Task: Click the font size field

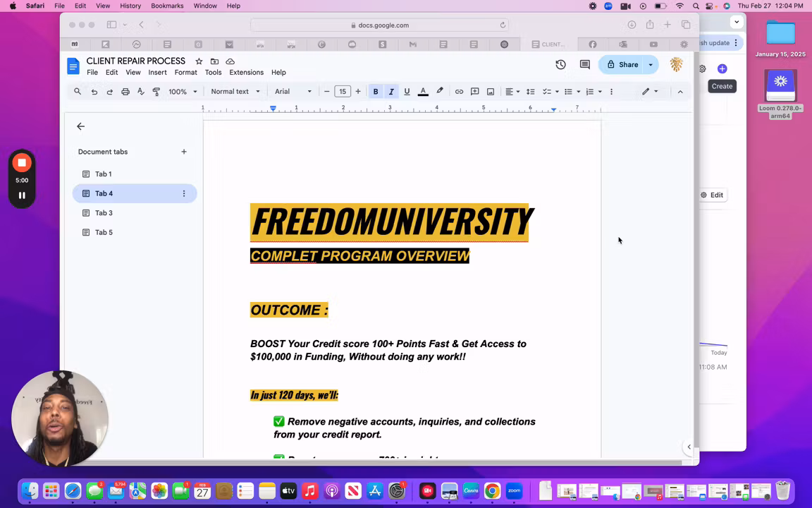Action: coord(343,92)
